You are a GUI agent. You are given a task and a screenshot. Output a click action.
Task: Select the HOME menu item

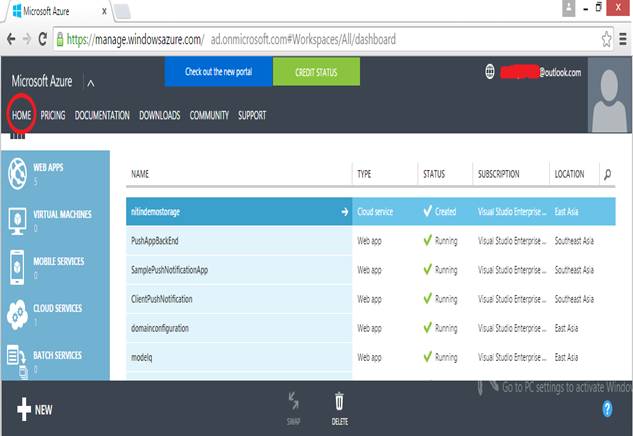pyautogui.click(x=21, y=115)
